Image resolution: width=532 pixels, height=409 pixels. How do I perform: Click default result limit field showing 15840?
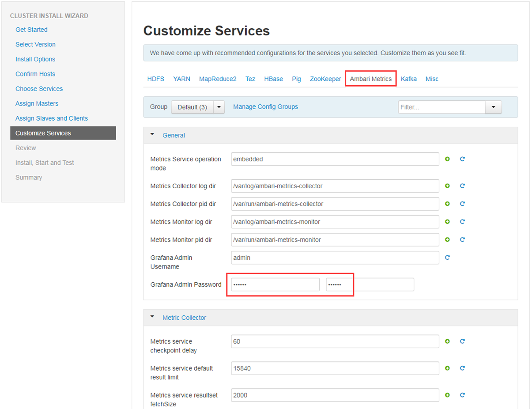point(335,368)
